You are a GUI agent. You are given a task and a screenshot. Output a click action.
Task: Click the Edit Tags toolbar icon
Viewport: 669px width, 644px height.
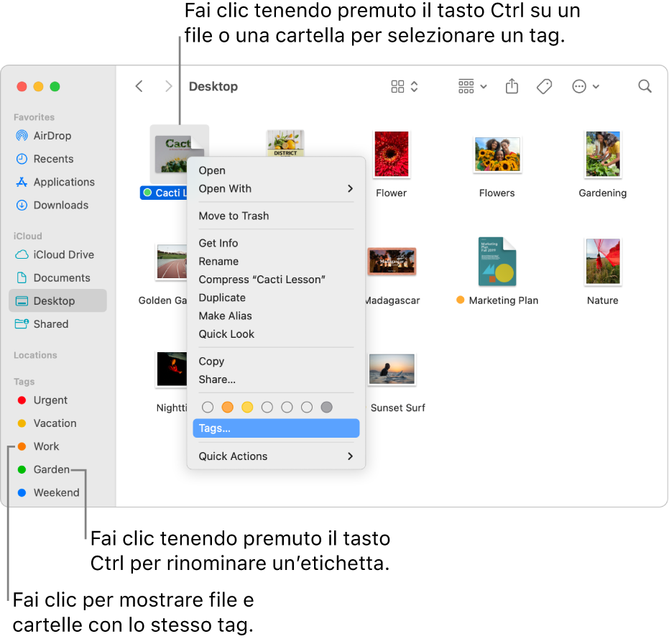pos(544,87)
